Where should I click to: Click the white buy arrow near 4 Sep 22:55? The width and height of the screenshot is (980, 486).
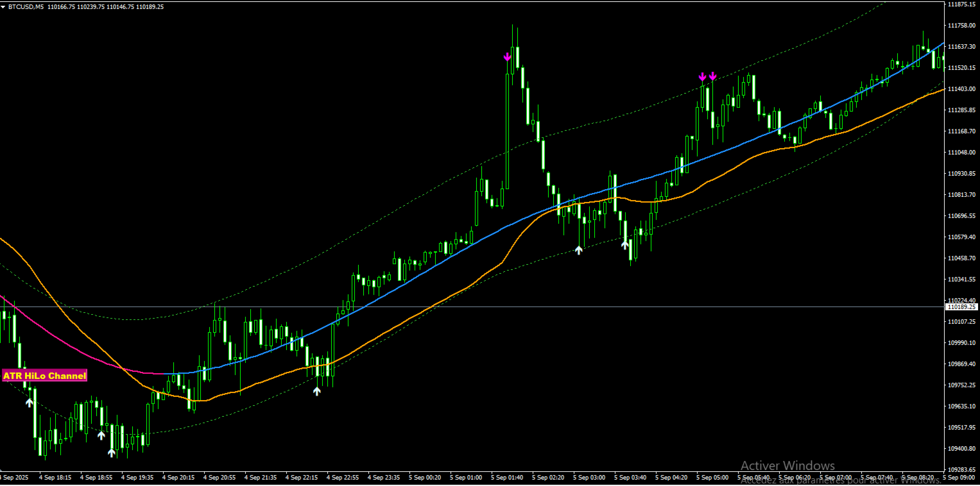(316, 390)
